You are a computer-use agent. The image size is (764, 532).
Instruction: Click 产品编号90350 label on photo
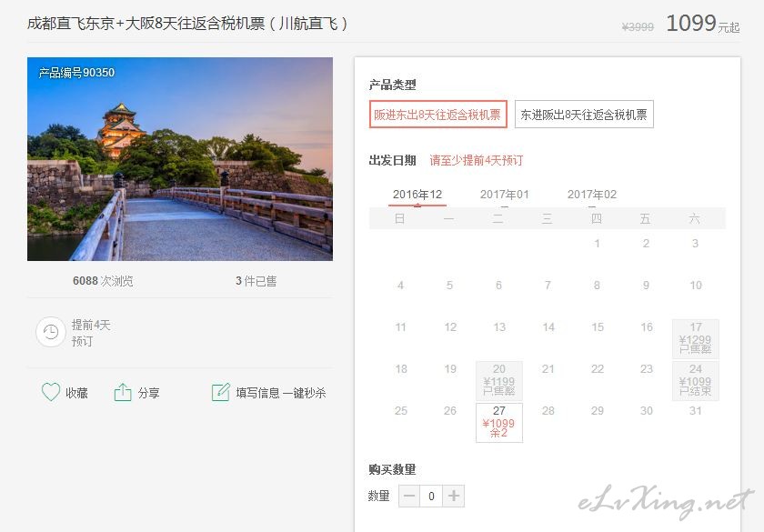click(76, 73)
